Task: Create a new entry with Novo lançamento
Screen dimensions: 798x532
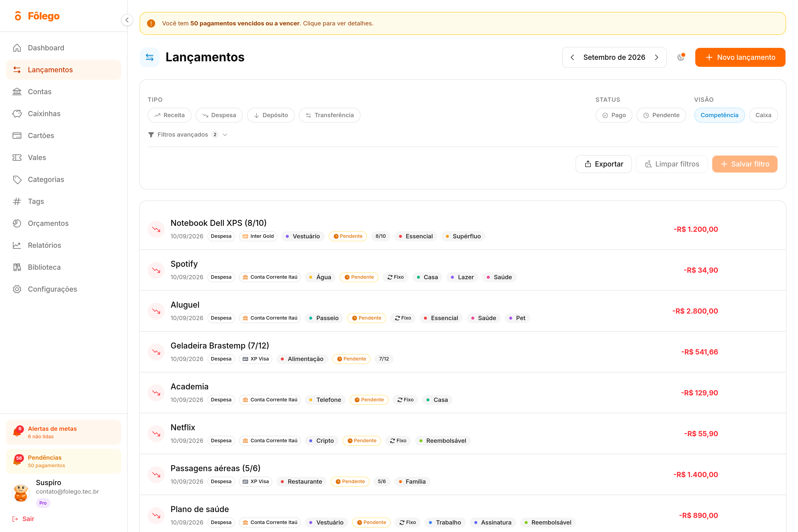Action: point(740,57)
